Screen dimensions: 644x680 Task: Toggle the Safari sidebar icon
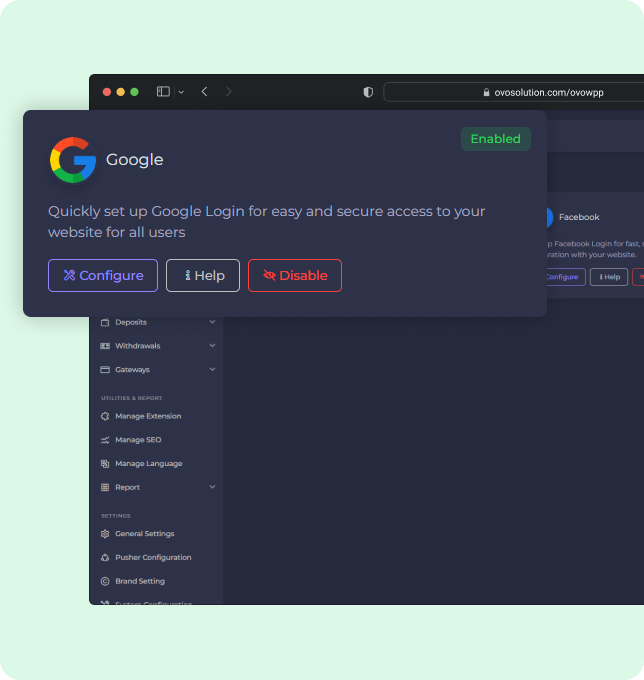pos(163,92)
